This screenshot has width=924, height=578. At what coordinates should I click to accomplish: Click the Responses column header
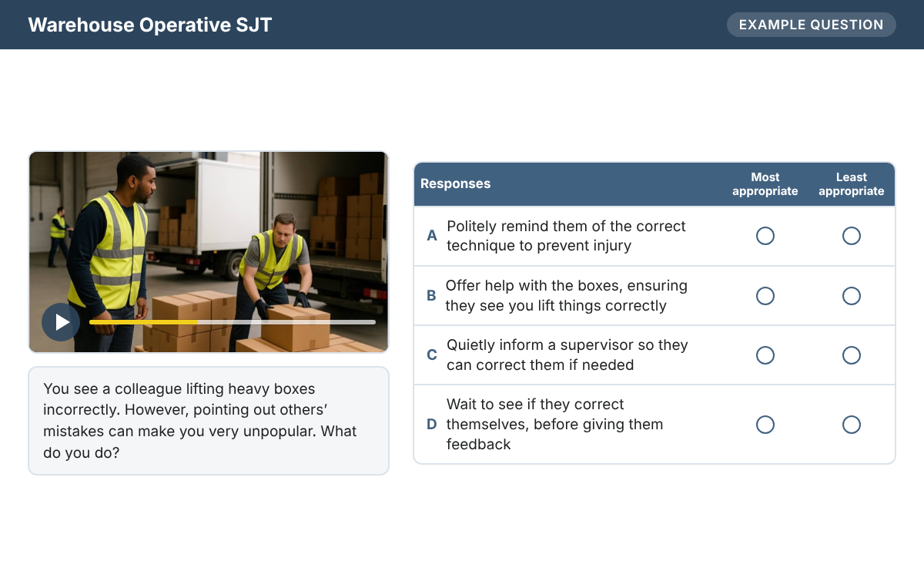coord(455,184)
